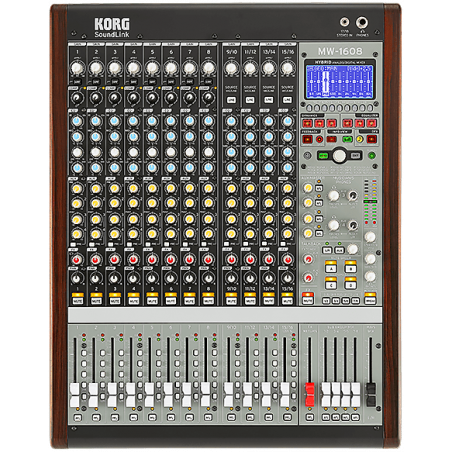Click the top AUX master yellow knob
Screen dimensions: 452x452
tap(308, 188)
